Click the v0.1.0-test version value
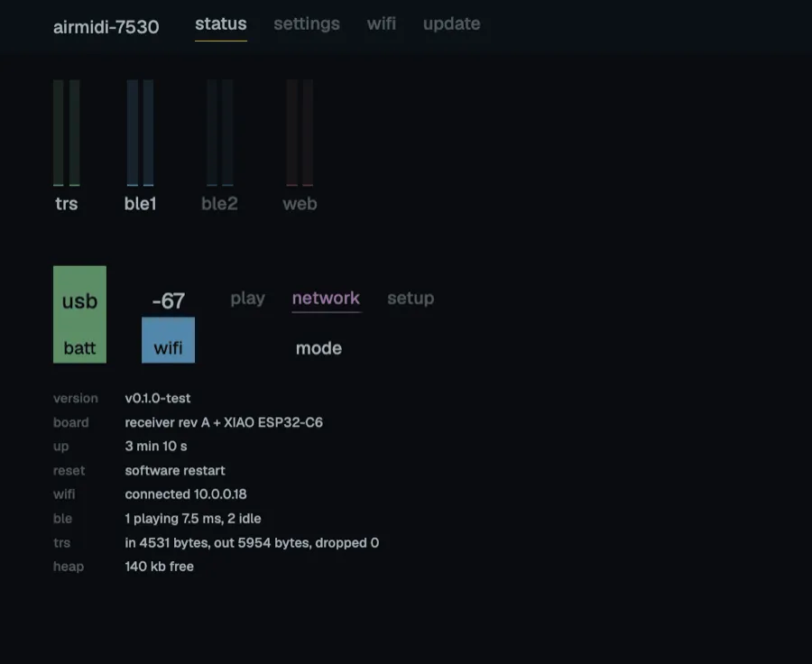 point(157,398)
